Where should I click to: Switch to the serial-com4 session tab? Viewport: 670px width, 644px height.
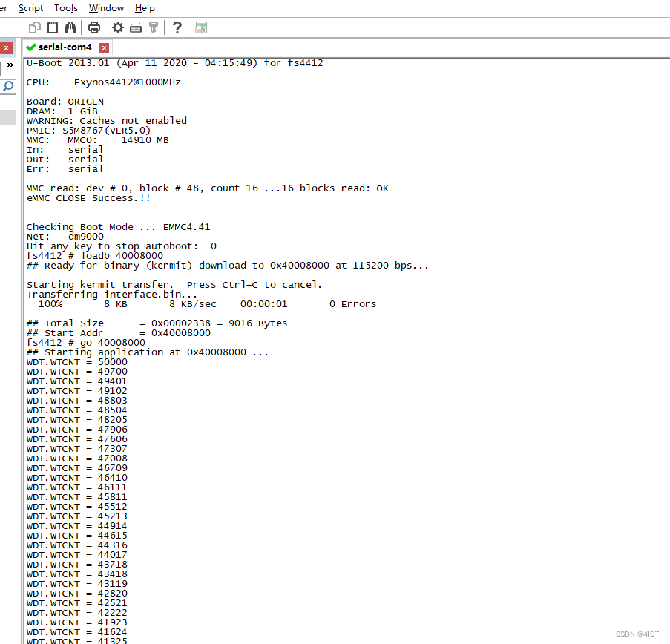[63, 47]
